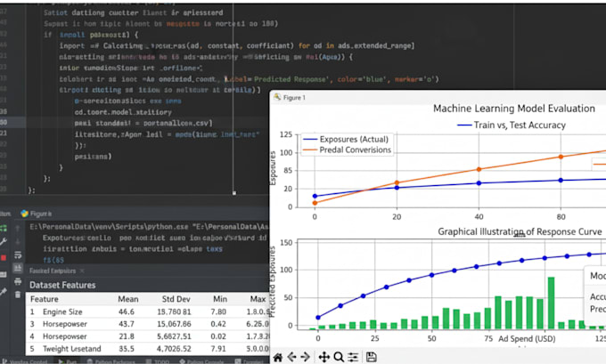
Task: Restore the run panel layout icon
Action: pyautogui.click(x=4, y=274)
